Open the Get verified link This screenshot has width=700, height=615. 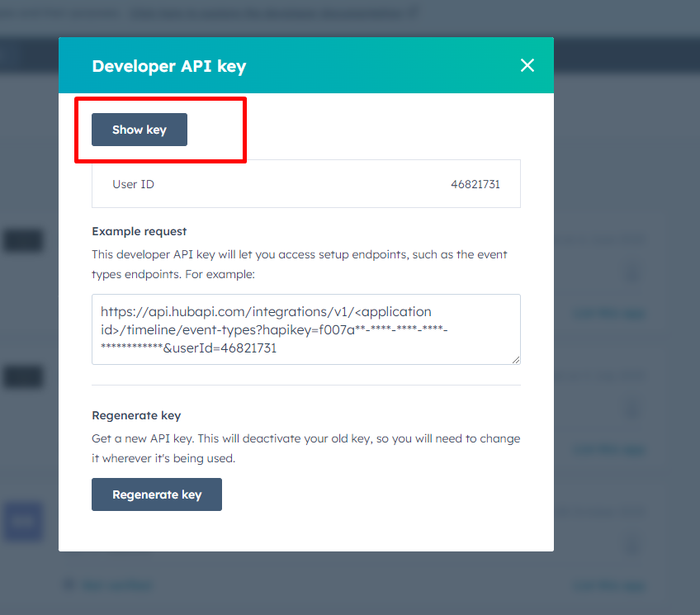116,584
